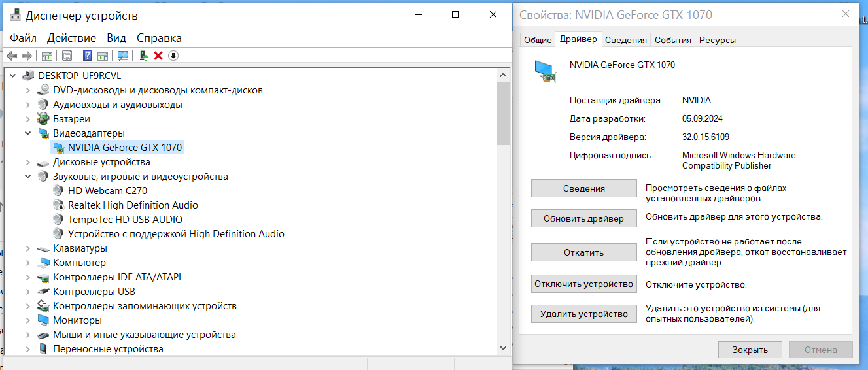Click the red X uninstall device icon
Viewport: 868px width, 370px height.
(158, 56)
